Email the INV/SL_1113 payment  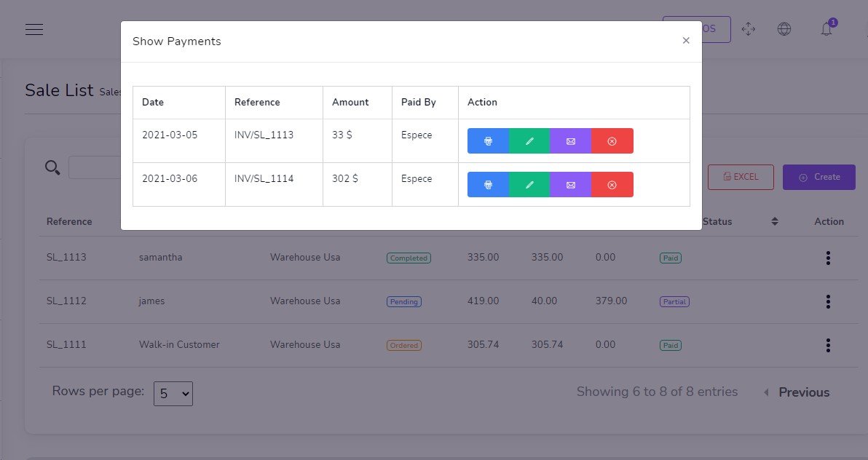click(571, 141)
